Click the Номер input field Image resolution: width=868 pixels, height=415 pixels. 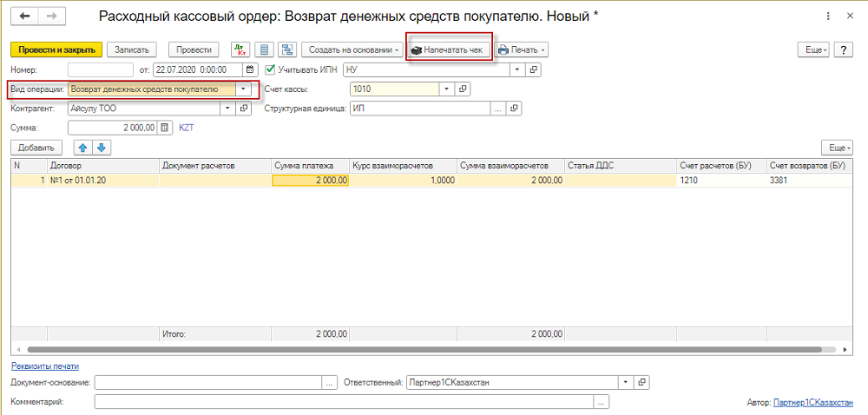point(101,69)
